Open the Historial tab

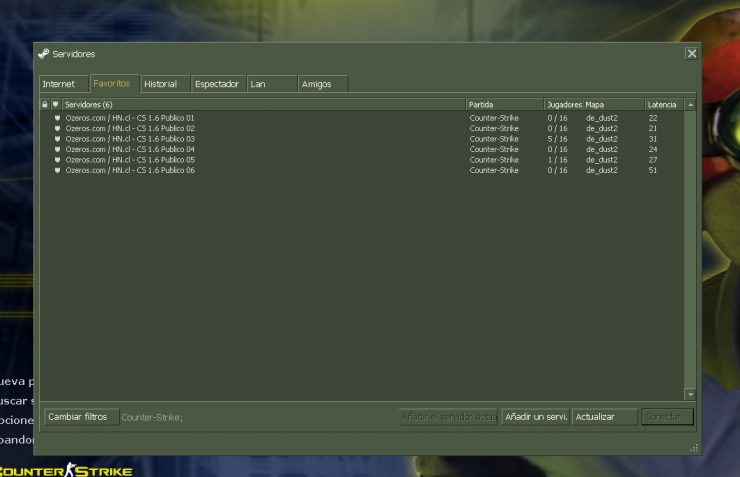pos(165,84)
